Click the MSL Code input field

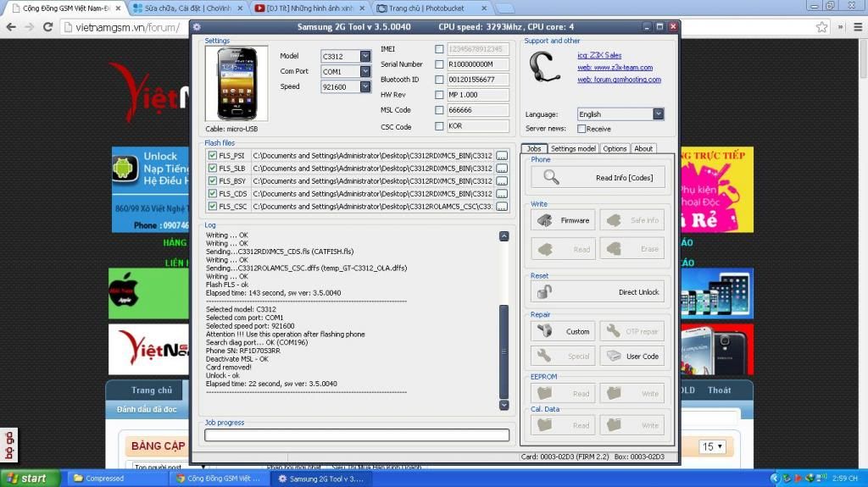click(478, 110)
